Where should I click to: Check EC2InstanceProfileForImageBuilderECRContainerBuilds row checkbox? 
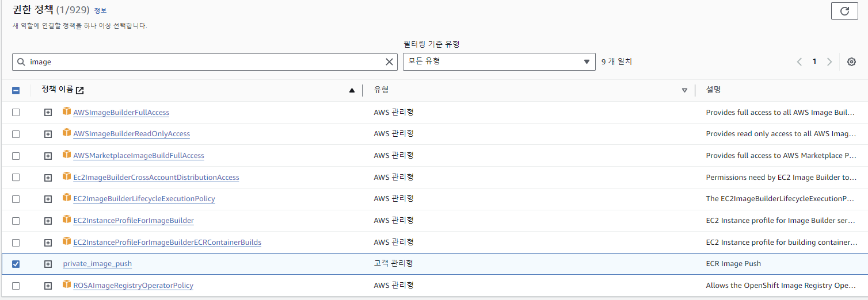tap(16, 243)
